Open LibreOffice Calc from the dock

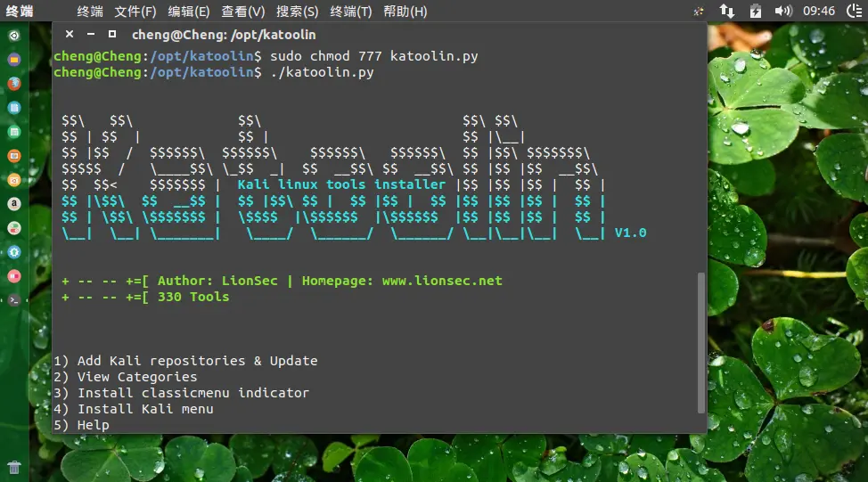(14, 132)
